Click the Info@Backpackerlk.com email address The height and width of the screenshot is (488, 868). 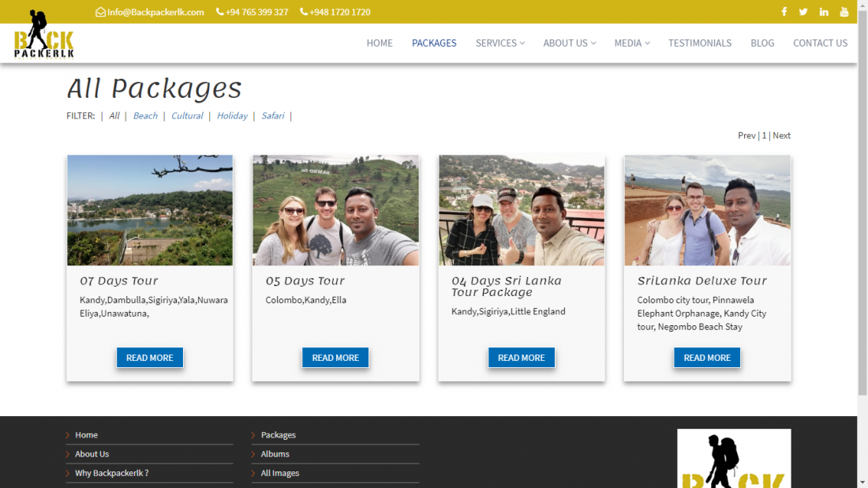click(155, 12)
